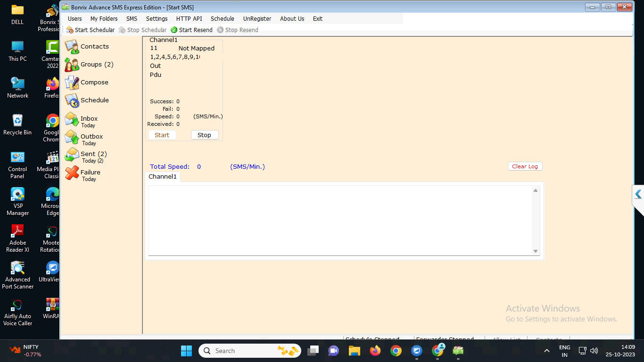Click the Clear Log button
Image resolution: width=644 pixels, height=362 pixels.
525,166
